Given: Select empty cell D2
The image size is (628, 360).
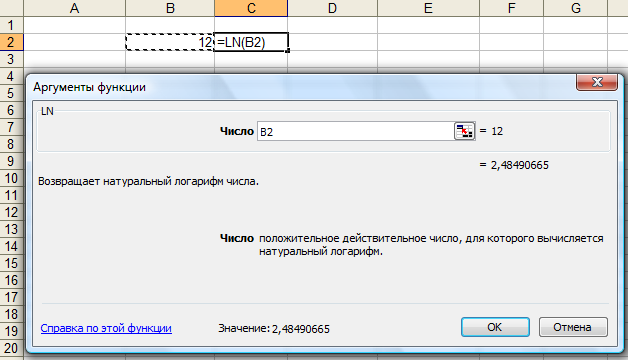Looking at the screenshot, I should coord(332,42).
